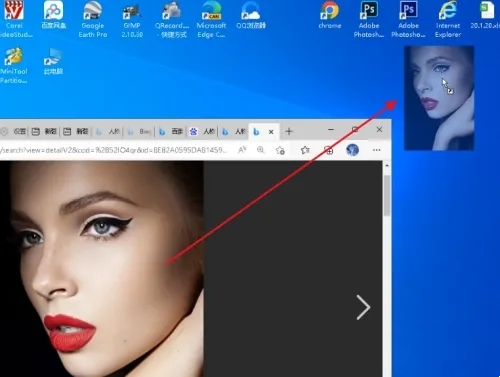Click the Corel VideoStudio desktop icon
The height and width of the screenshot is (377, 500).
pos(14,19)
